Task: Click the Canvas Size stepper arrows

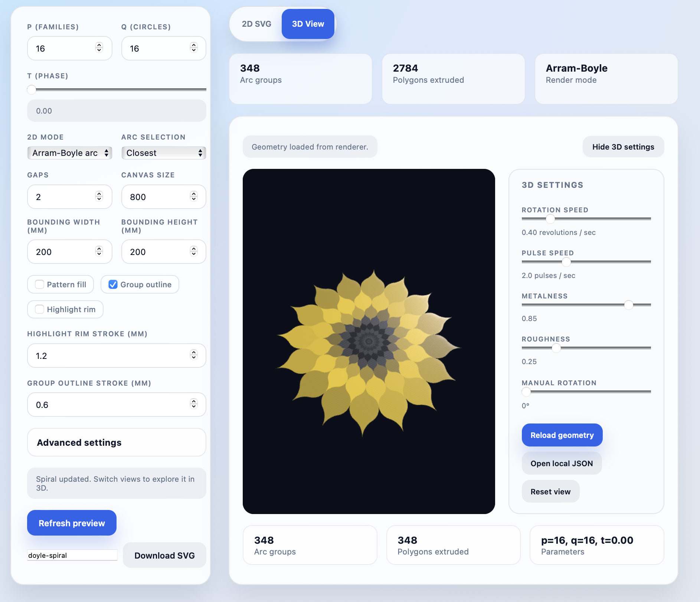Action: (193, 196)
